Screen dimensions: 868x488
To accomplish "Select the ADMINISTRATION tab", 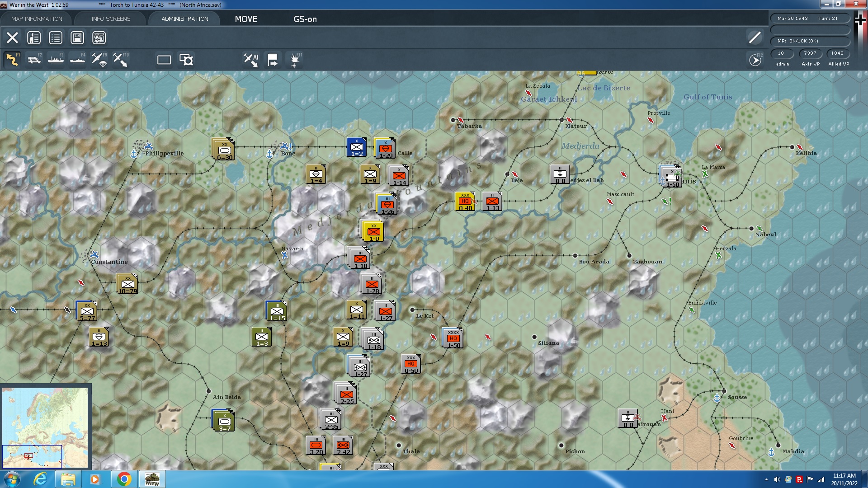I will pyautogui.click(x=184, y=19).
